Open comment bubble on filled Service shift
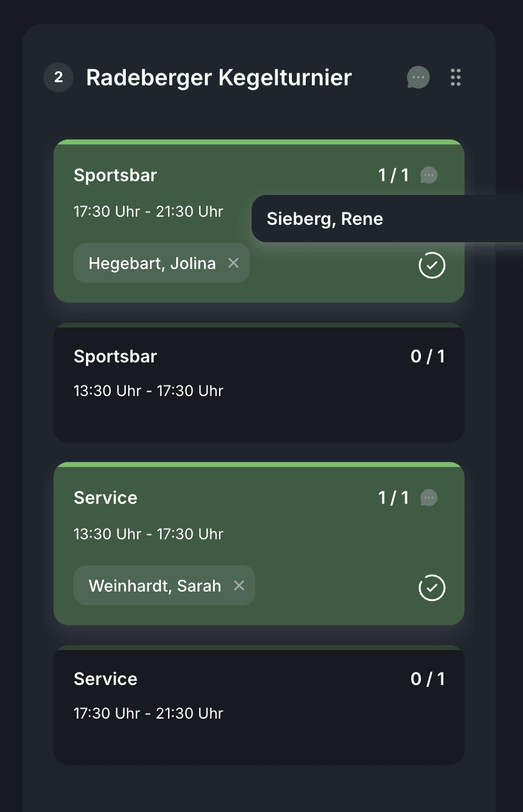 (x=429, y=498)
